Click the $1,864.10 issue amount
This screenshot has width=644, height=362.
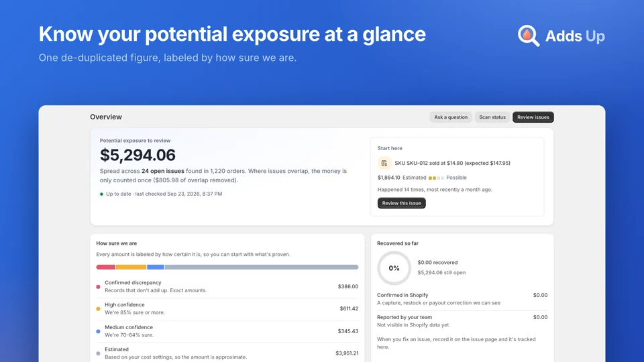click(388, 178)
